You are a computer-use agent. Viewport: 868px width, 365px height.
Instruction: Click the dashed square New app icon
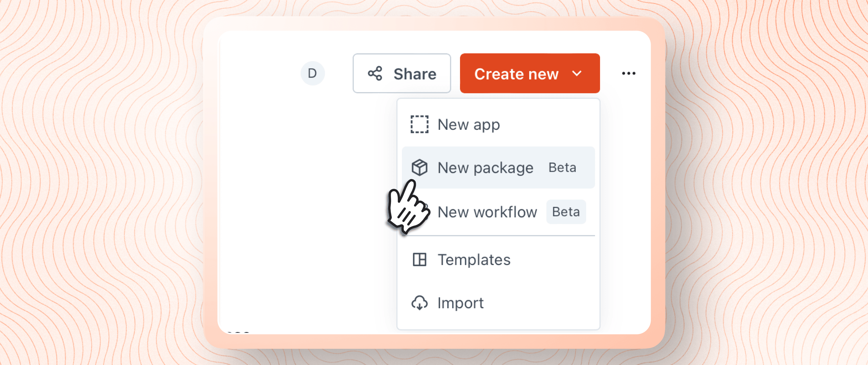(x=419, y=125)
